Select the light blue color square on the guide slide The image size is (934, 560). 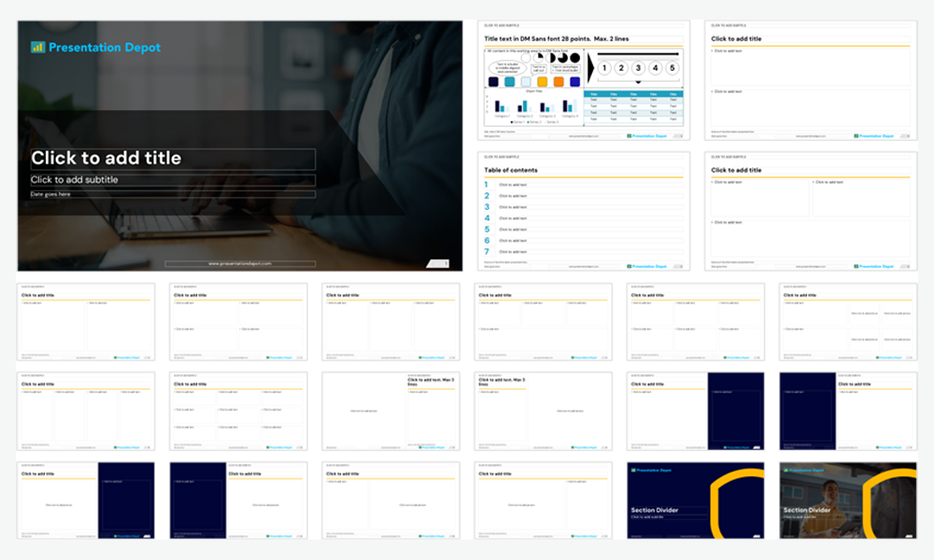[x=526, y=81]
